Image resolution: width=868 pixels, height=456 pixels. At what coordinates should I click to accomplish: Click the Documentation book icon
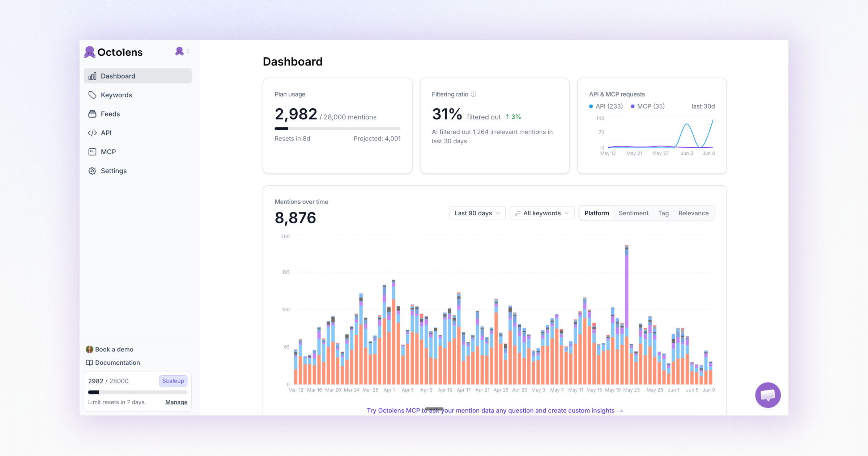pos(89,363)
